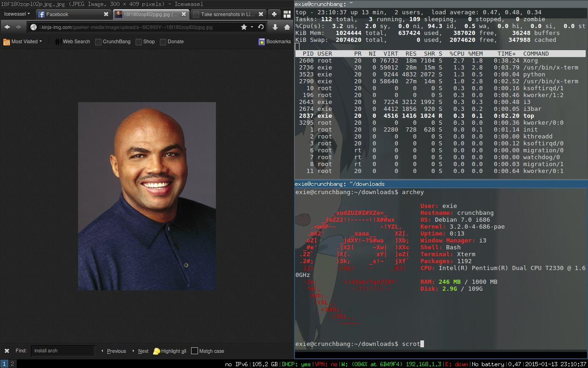Open a new tab with plus button
The height and width of the screenshot is (368, 588).
point(274,14)
